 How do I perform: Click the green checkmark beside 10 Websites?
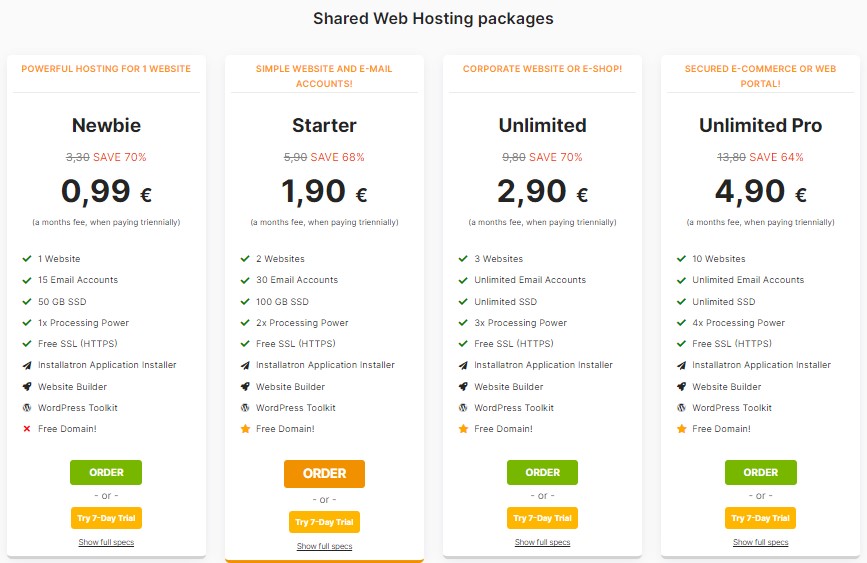tap(681, 259)
